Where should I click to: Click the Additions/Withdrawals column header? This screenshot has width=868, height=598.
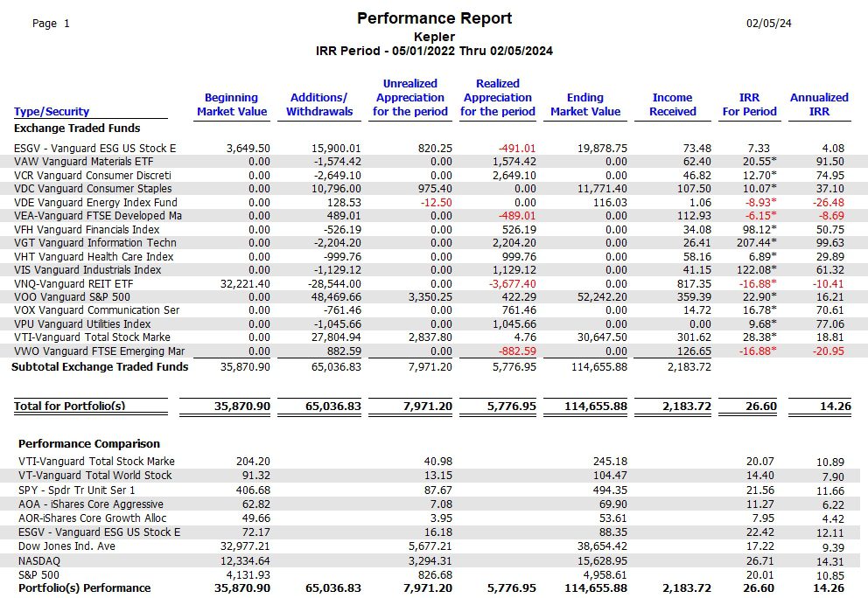pos(318,105)
